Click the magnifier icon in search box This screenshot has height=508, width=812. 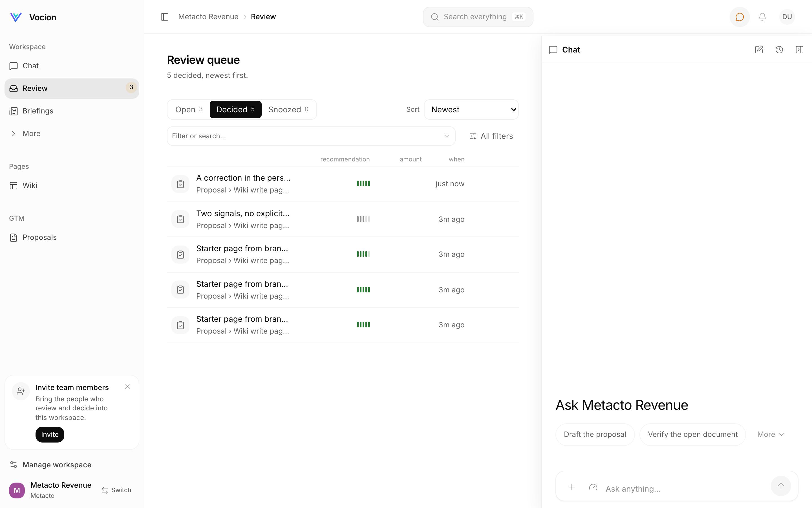pos(434,17)
